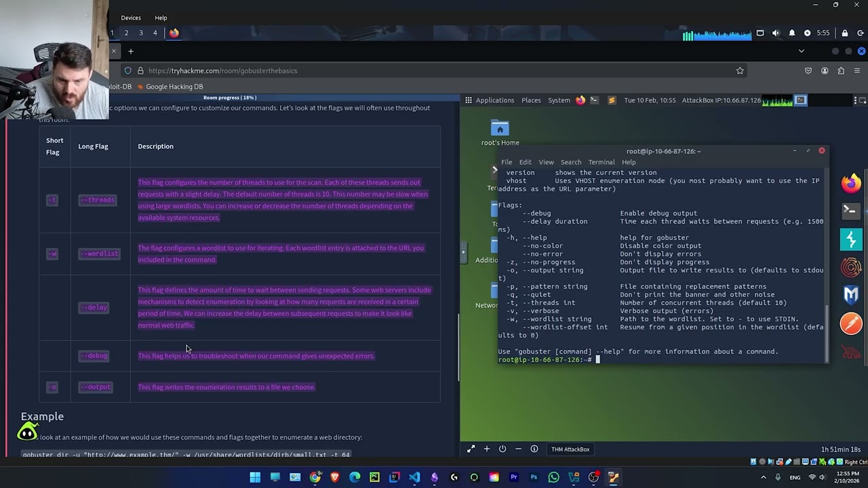This screenshot has width=868, height=488.
Task: Click the terminal window vertical scrollbar
Action: coord(827,332)
